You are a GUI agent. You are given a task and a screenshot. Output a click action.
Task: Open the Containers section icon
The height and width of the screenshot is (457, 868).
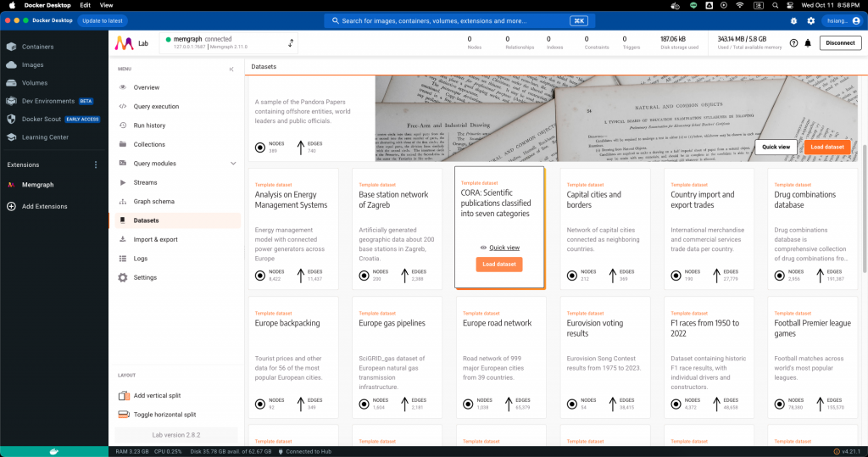(11, 47)
